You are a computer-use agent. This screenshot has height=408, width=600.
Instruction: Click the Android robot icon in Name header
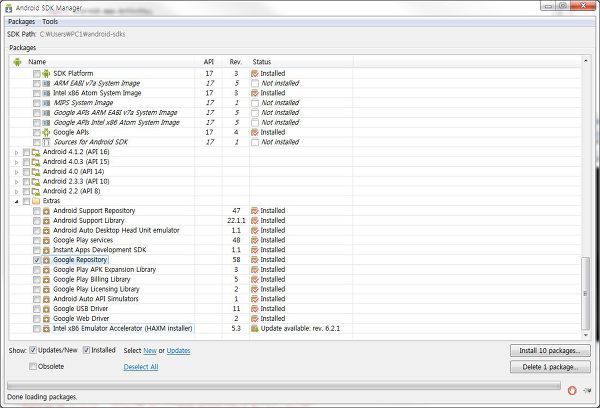pos(17,62)
